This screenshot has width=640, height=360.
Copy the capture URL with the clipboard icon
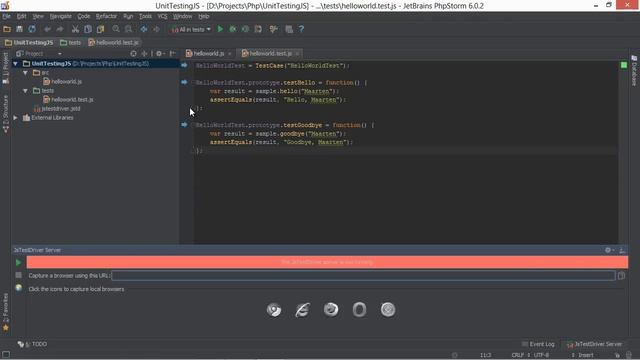coord(622,276)
